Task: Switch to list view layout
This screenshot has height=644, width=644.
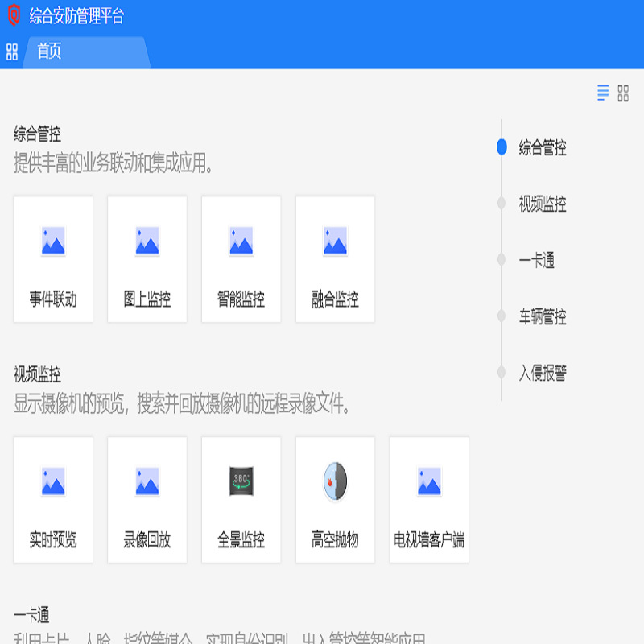Action: 602,93
